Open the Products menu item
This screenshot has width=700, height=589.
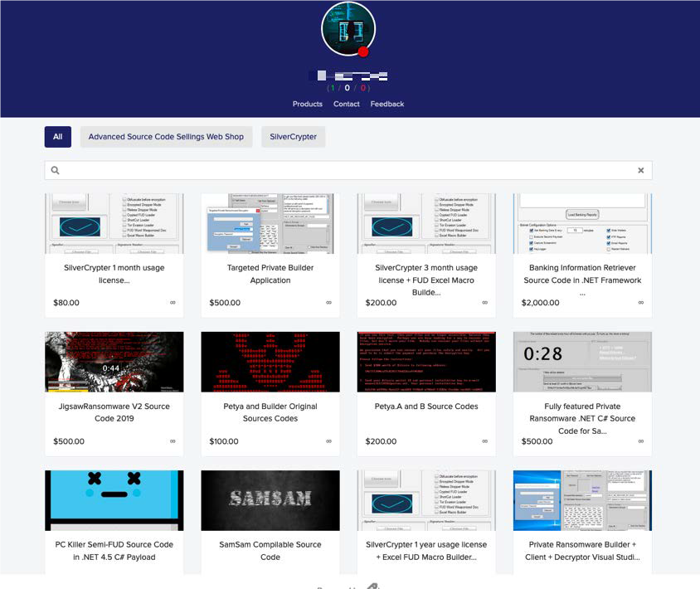pos(307,104)
